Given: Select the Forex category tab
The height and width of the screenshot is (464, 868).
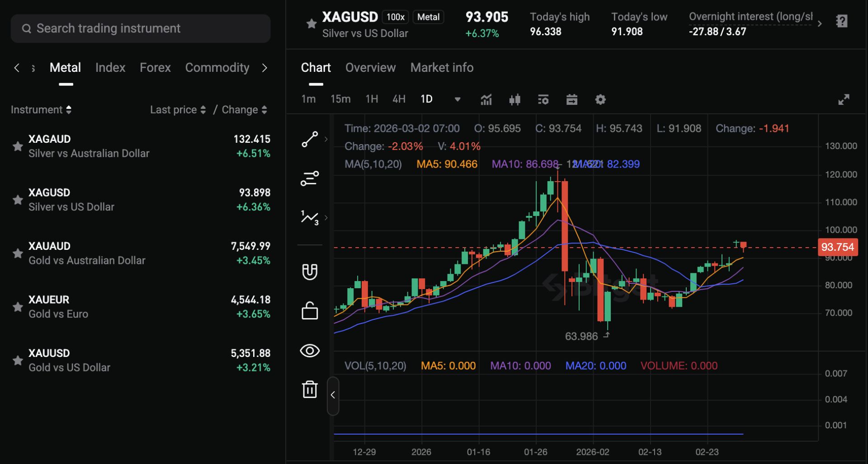Looking at the screenshot, I should [155, 67].
